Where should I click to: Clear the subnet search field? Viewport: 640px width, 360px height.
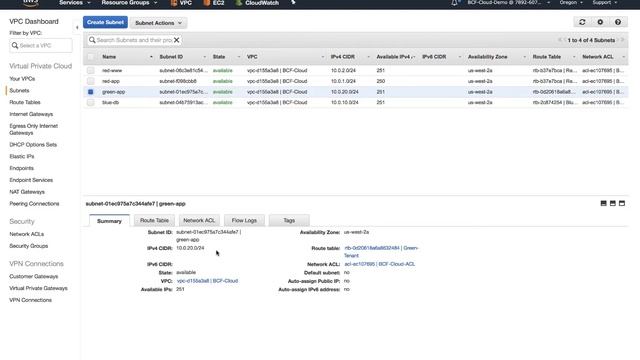pos(176,40)
